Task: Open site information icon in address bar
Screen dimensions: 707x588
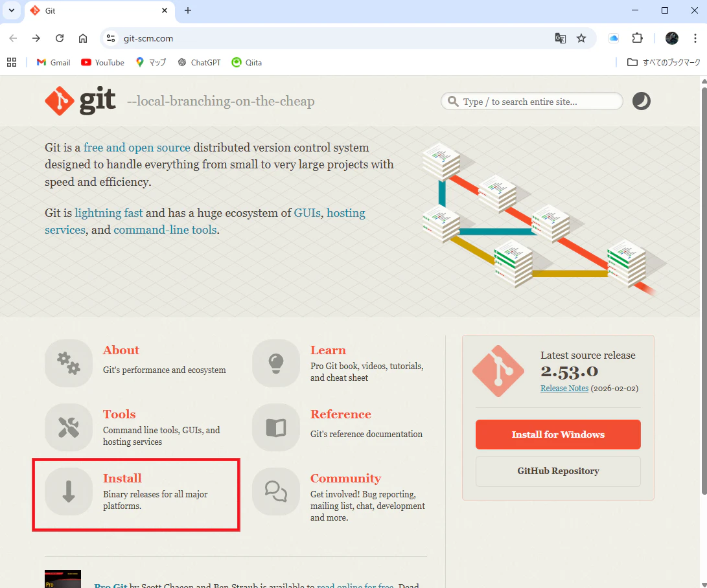Action: point(111,38)
